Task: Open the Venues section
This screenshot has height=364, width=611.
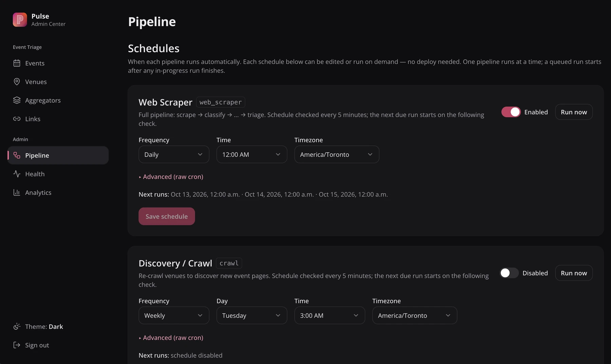Action: tap(58, 82)
